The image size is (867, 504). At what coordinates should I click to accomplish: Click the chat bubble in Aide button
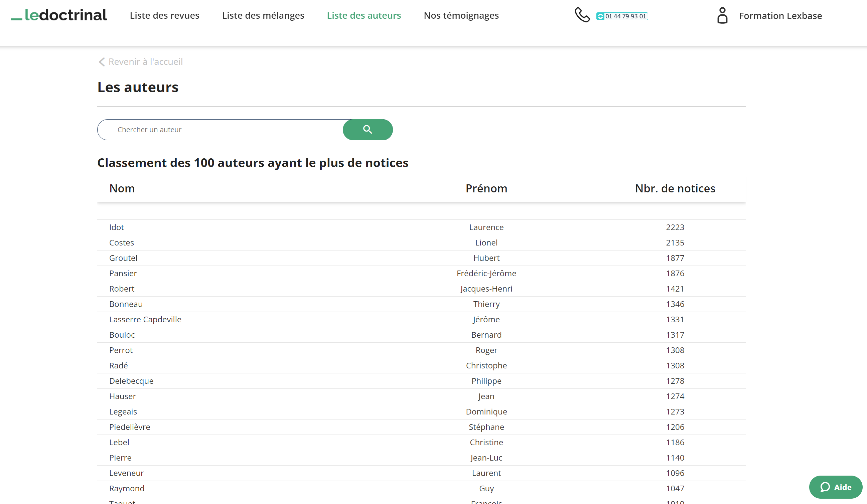click(x=825, y=487)
